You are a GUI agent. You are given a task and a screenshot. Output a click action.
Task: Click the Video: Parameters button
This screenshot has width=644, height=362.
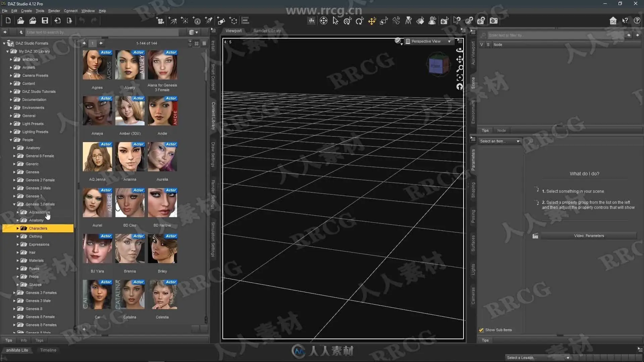tap(589, 236)
